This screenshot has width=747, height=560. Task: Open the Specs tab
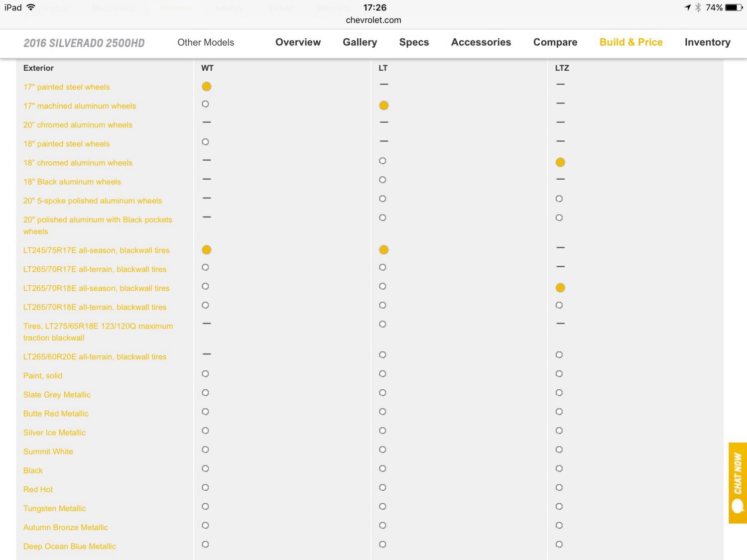tap(414, 42)
